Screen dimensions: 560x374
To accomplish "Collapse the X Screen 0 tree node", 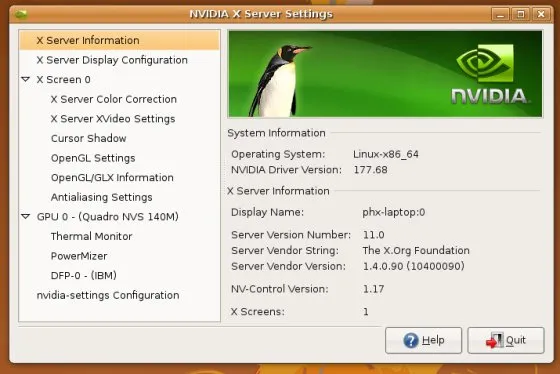I will [x=26, y=79].
